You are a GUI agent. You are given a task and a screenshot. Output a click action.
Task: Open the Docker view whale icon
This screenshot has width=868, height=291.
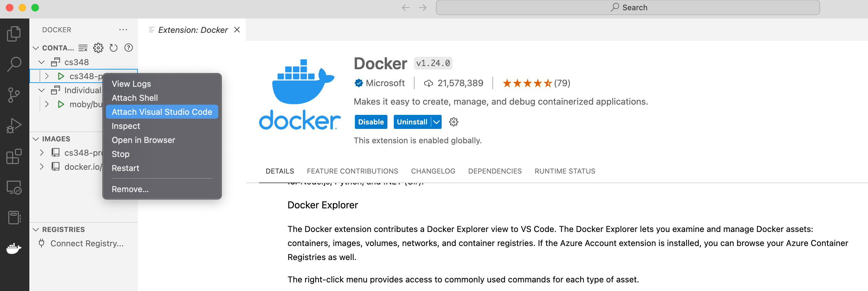14,249
